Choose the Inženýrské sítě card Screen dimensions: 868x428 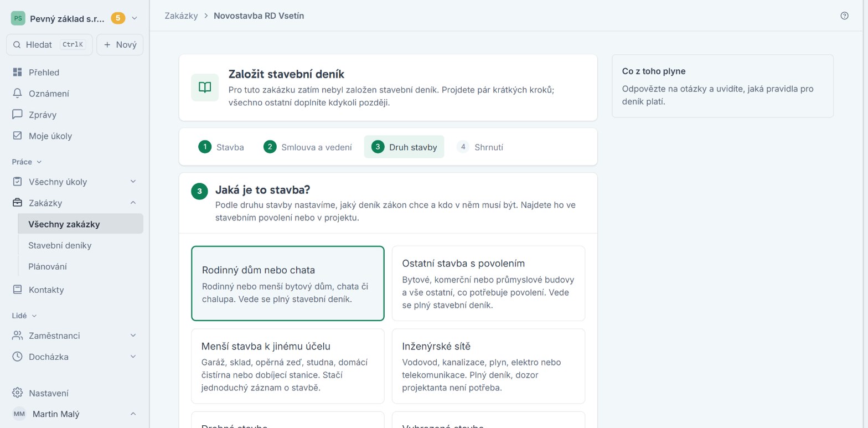pos(488,366)
